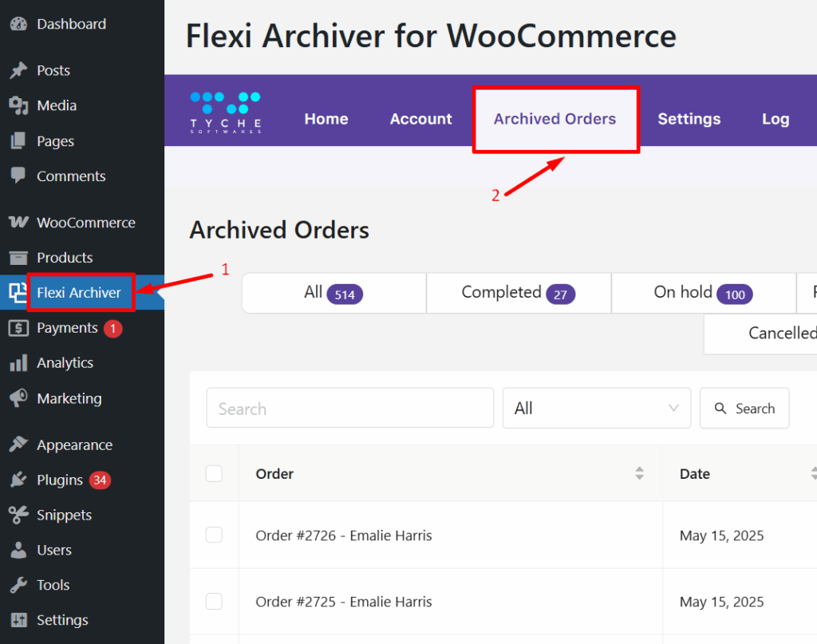Filter by On hold orders tab

[704, 293]
